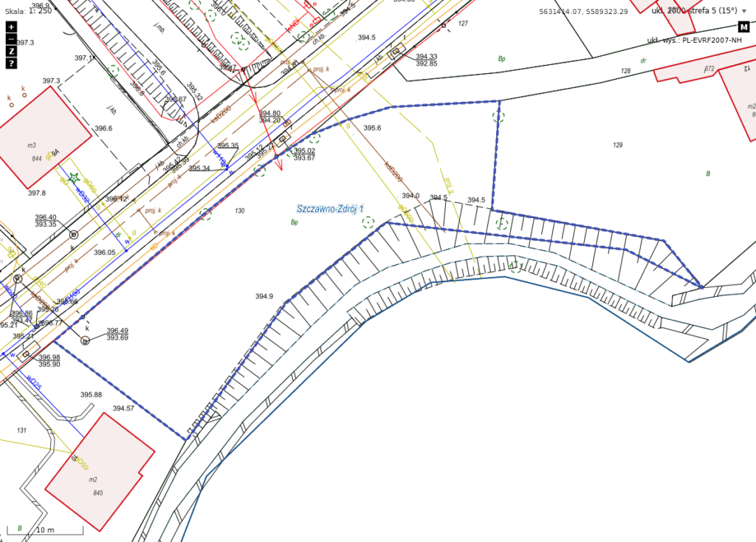Click the green tree symbol above building 844
The width and height of the screenshot is (756, 542).
coord(113,70)
